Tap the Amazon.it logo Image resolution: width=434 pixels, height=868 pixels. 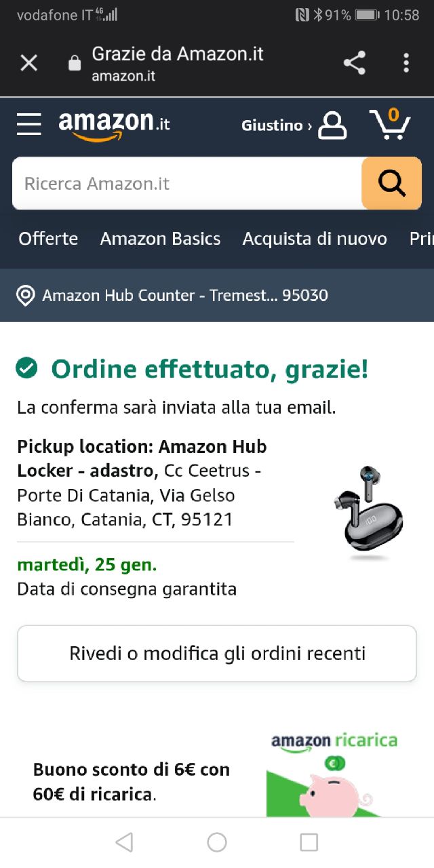point(114,126)
